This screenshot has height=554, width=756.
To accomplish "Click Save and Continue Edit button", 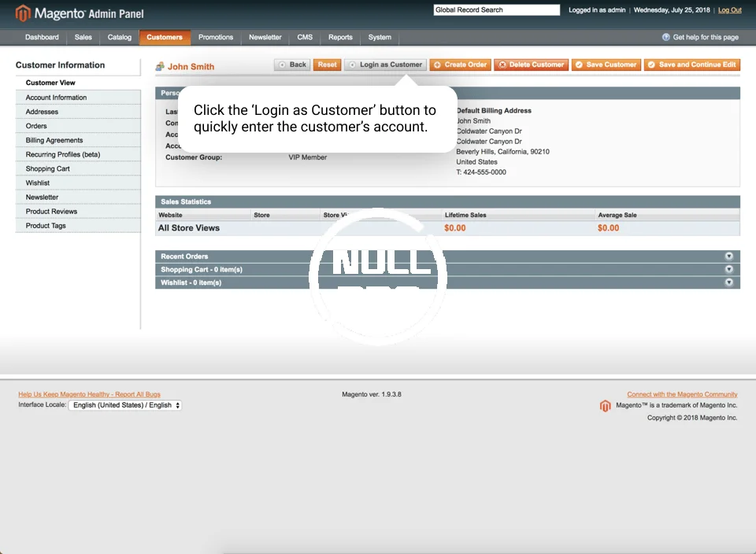I will [691, 65].
